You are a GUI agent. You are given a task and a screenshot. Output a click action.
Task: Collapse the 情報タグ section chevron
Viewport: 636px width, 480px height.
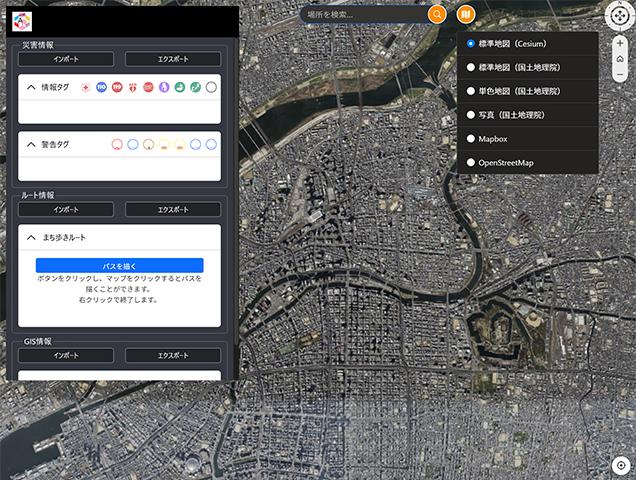[31, 87]
